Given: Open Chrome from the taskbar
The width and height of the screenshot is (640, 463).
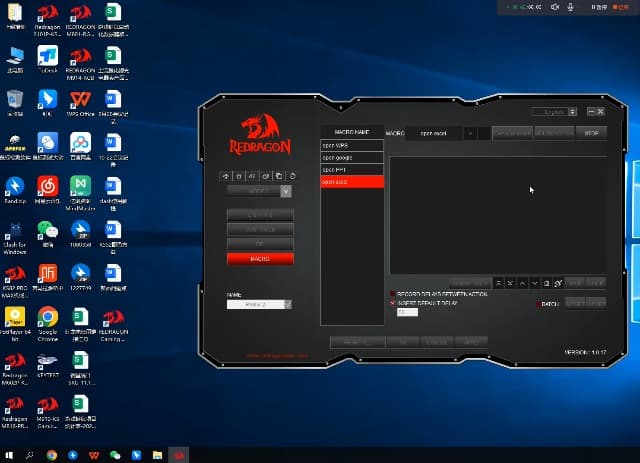Looking at the screenshot, I should point(52,455).
